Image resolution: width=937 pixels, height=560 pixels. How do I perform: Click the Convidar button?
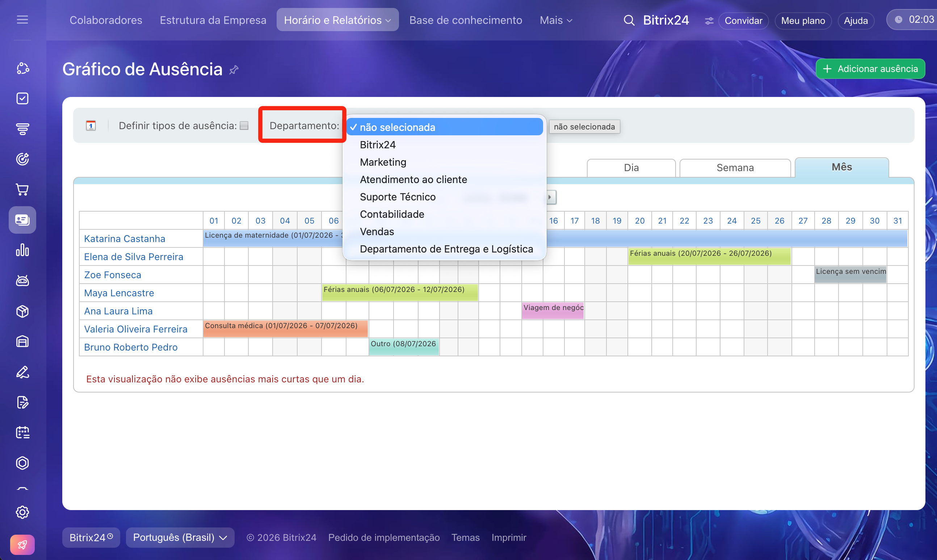click(x=743, y=21)
